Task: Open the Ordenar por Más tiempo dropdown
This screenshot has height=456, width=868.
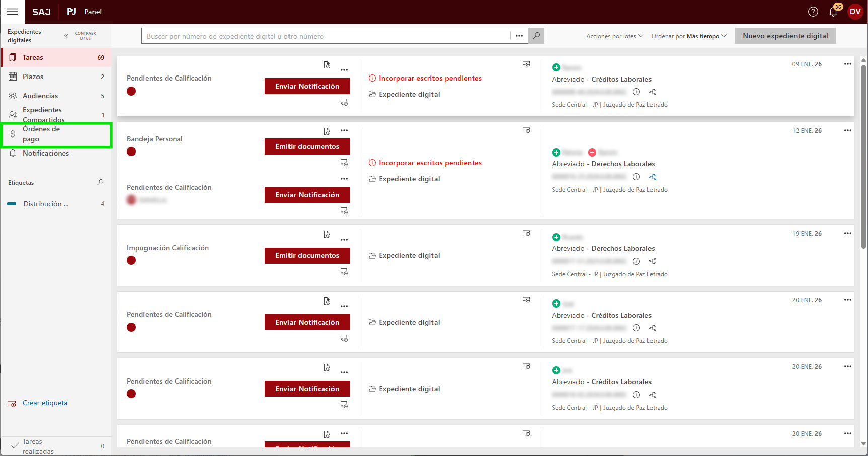Action: point(688,36)
